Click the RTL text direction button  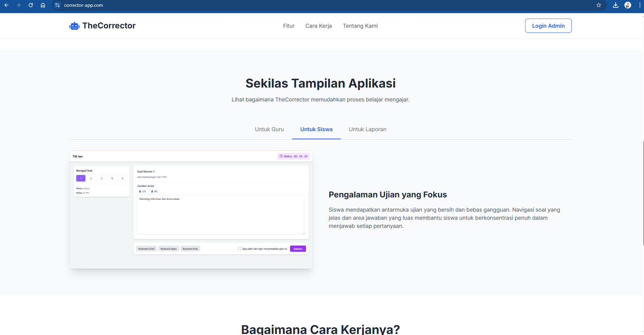click(154, 191)
